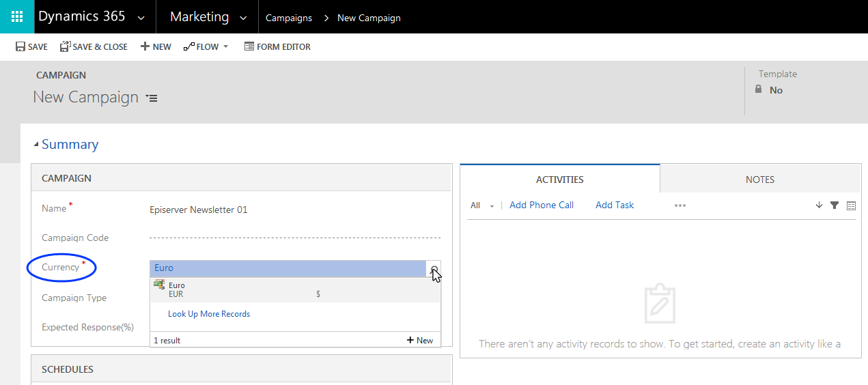
Task: Click the Currency lookup search icon
Action: (434, 269)
